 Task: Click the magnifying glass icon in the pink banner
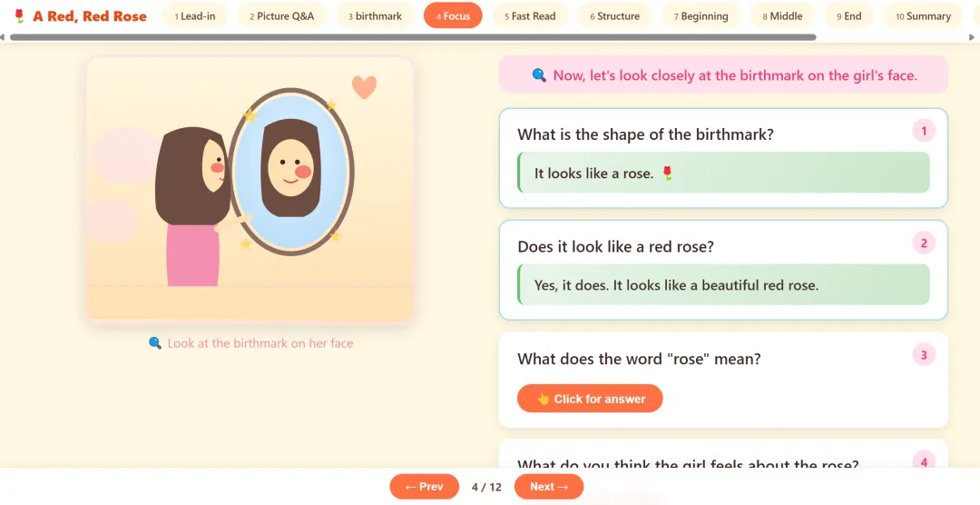pos(539,75)
